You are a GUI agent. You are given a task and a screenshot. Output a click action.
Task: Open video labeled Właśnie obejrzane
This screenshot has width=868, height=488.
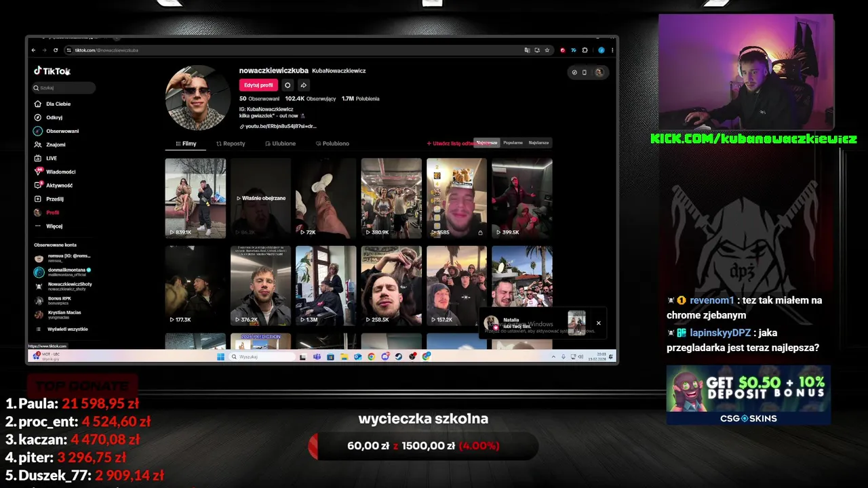[261, 198]
